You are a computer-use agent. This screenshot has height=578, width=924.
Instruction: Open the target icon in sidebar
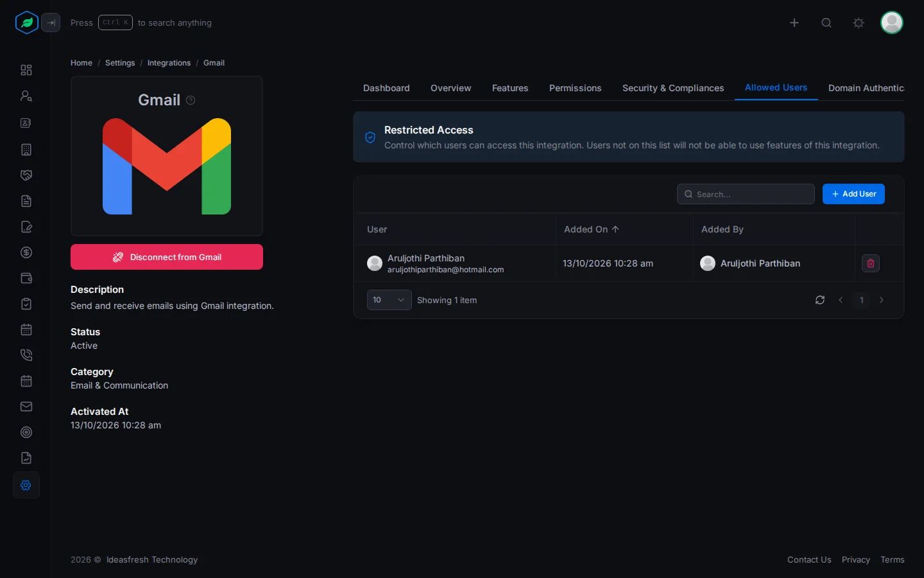[26, 432]
